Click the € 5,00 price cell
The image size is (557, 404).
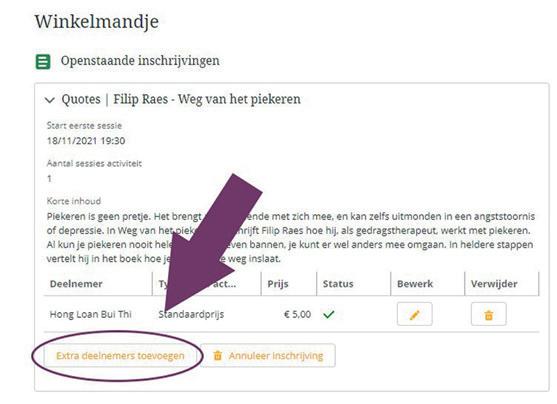(x=297, y=314)
